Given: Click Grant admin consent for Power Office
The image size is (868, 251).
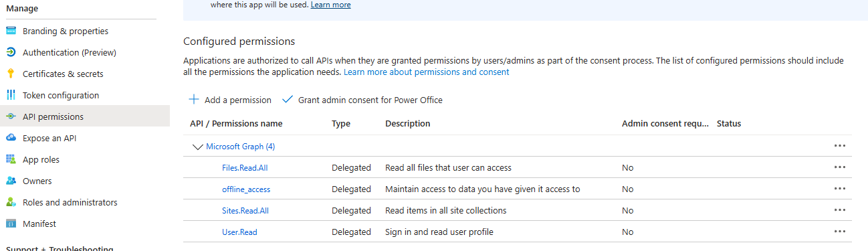Looking at the screenshot, I should (362, 100).
